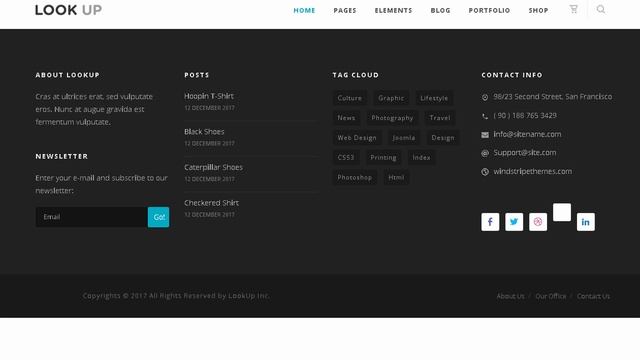Open the About Us footer link
Image resolution: width=640 pixels, height=360 pixels.
[x=511, y=296]
